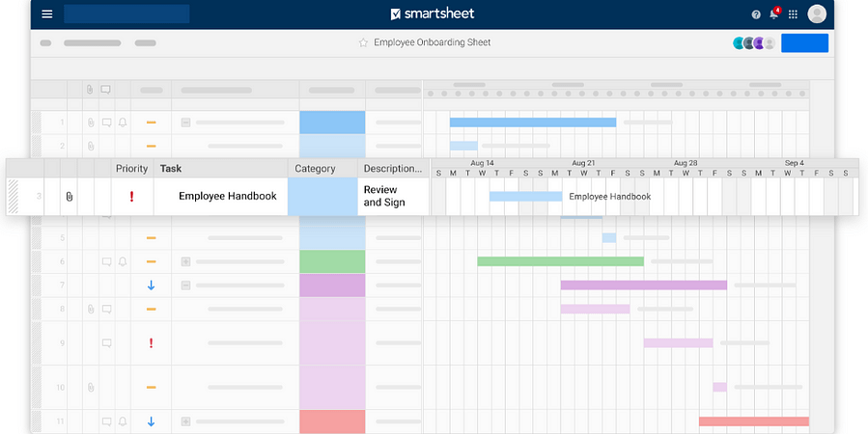Click the red category cell in row 11
The width and height of the screenshot is (868, 434).
332,421
